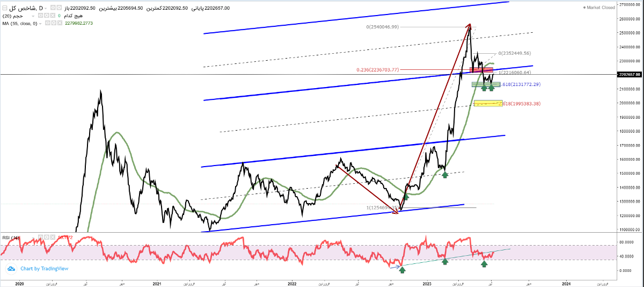This screenshot has width=644, height=287.
Task: Toggle visibility of main symbol series
Action: 53,8
